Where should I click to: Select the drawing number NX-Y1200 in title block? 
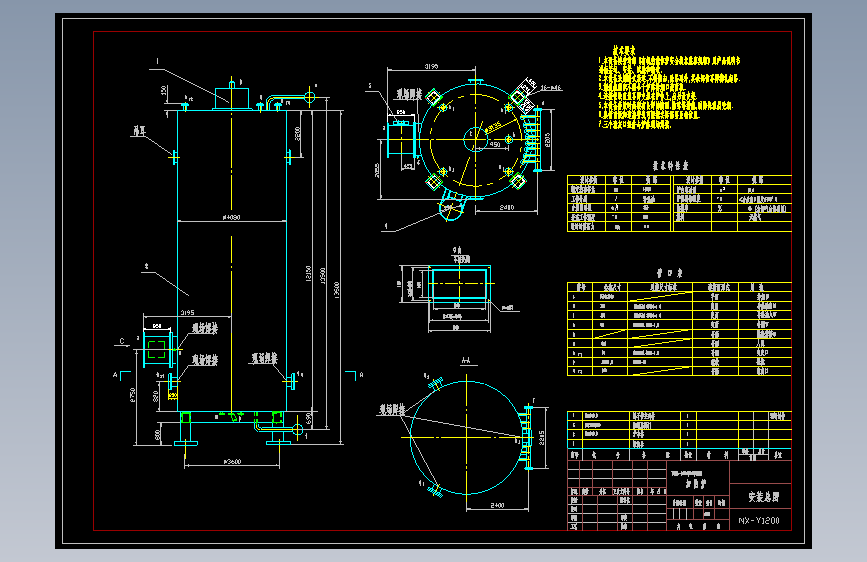(759, 521)
